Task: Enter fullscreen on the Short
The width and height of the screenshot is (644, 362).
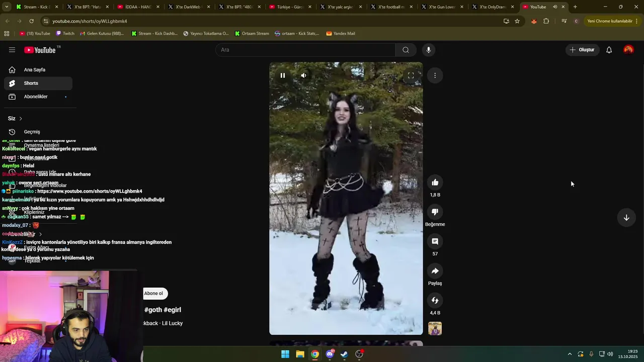Action: click(411, 75)
